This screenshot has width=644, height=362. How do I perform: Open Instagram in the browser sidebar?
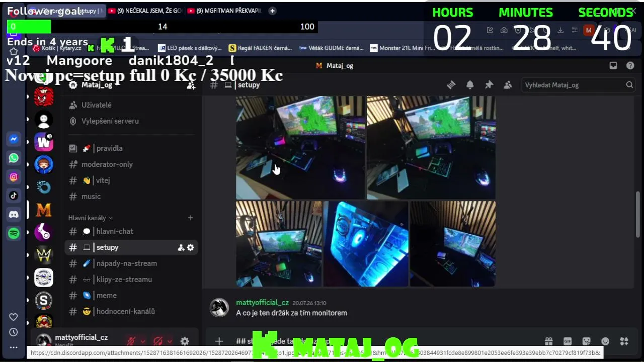click(x=14, y=177)
